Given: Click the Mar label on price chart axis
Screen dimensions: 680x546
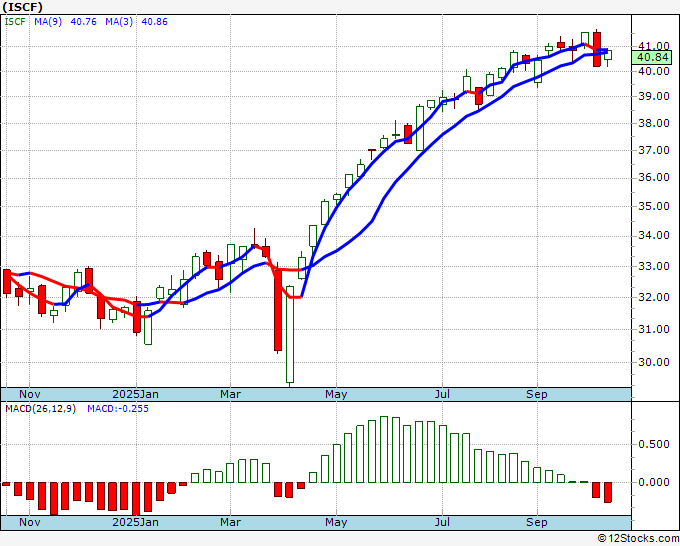Looking at the screenshot, I should (230, 394).
